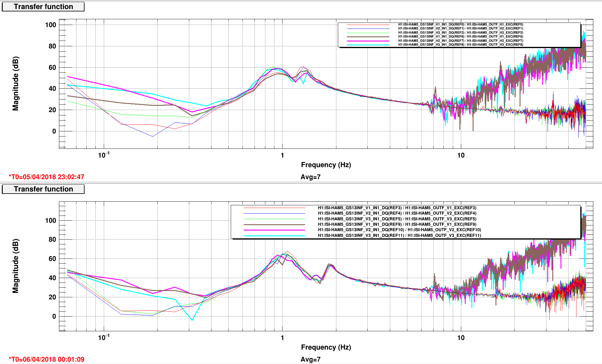
Task: Click the 20 tick label on the bottom plot's y-axis
Action: tap(52, 297)
